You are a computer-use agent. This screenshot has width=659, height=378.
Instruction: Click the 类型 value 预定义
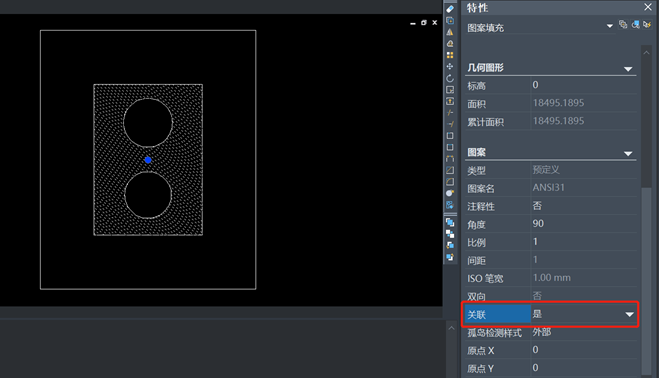(546, 170)
